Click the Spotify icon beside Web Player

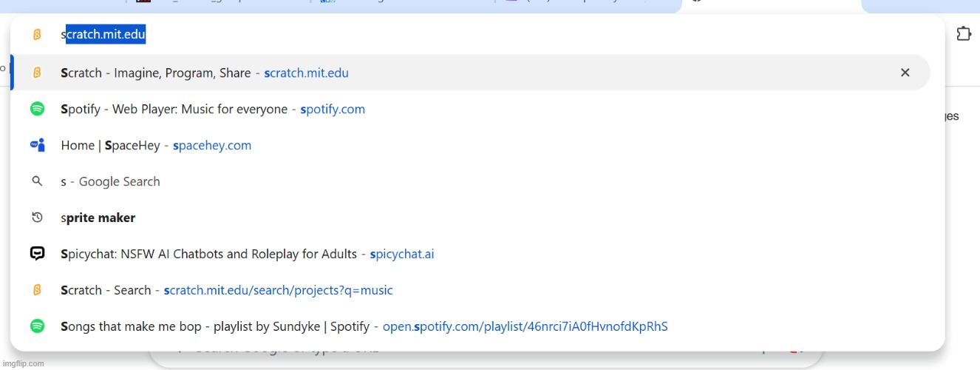click(x=37, y=109)
